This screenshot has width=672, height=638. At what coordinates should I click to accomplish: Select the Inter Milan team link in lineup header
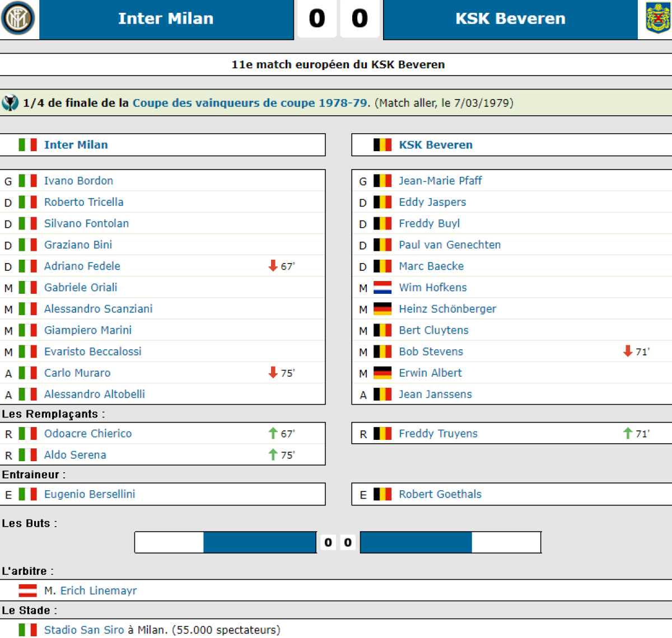pos(76,145)
